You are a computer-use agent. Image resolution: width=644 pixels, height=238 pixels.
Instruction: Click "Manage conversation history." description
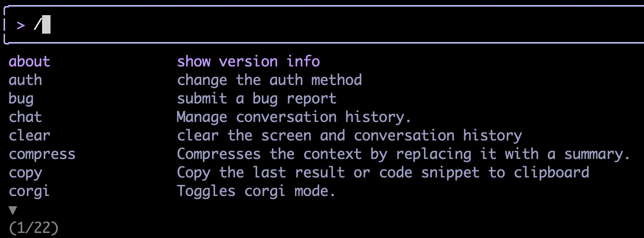point(294,117)
